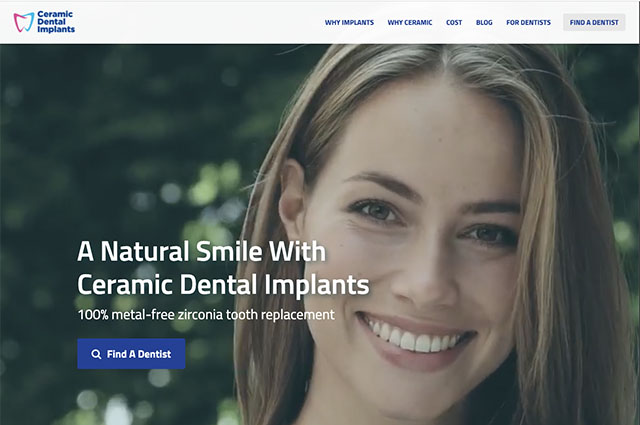The image size is (640, 425).
Task: Click the tooth logo icon
Action: (x=24, y=22)
